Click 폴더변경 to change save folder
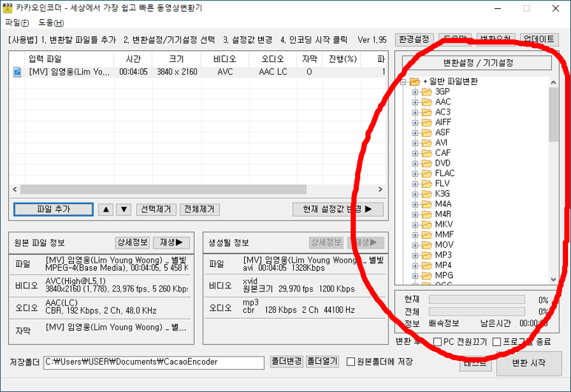The width and height of the screenshot is (571, 392). pos(286,362)
